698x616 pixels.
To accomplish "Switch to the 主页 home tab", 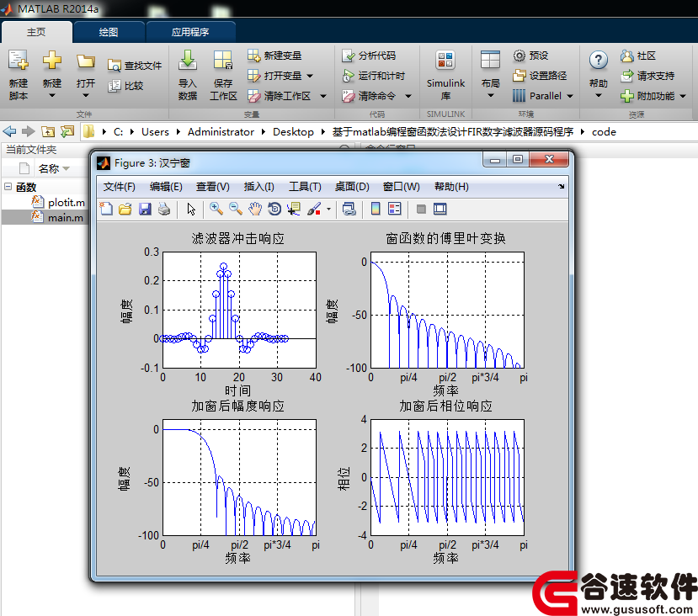I will (x=36, y=32).
